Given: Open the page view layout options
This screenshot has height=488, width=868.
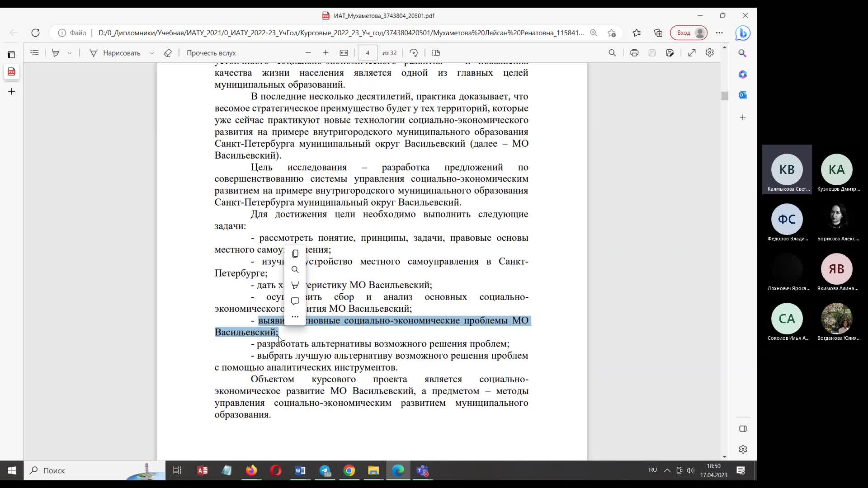Looking at the screenshot, I should [x=436, y=53].
